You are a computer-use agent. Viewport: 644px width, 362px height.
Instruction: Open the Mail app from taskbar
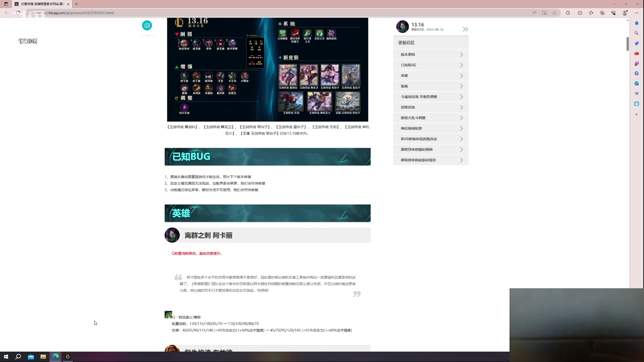[x=31, y=357]
